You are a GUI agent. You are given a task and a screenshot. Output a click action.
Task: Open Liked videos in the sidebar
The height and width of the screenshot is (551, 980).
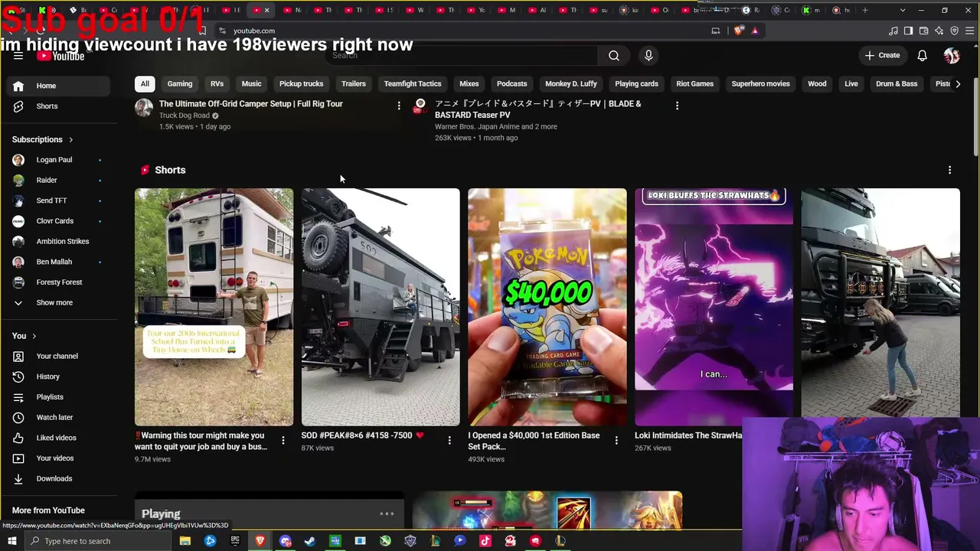(x=57, y=438)
